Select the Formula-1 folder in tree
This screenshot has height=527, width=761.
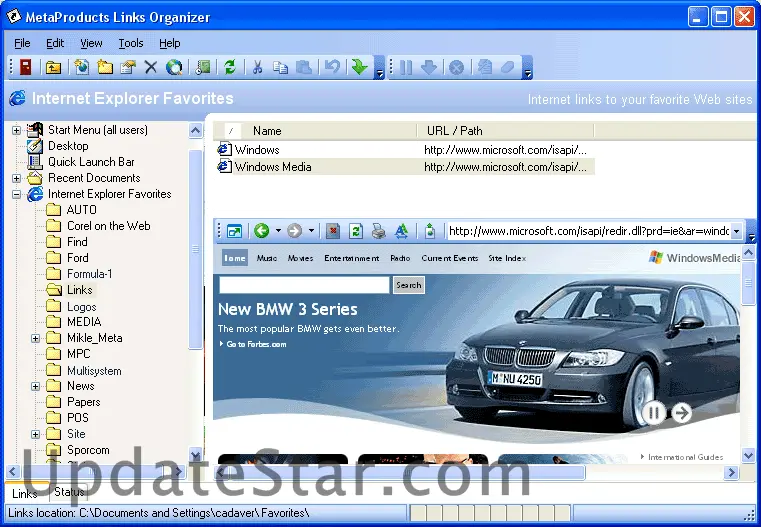tap(89, 274)
